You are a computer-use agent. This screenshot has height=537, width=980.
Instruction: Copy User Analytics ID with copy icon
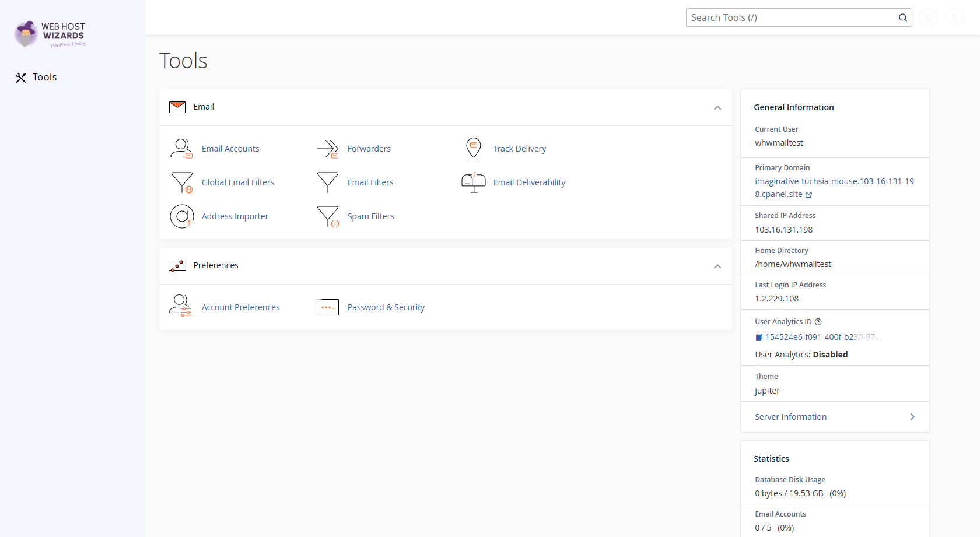[759, 337]
